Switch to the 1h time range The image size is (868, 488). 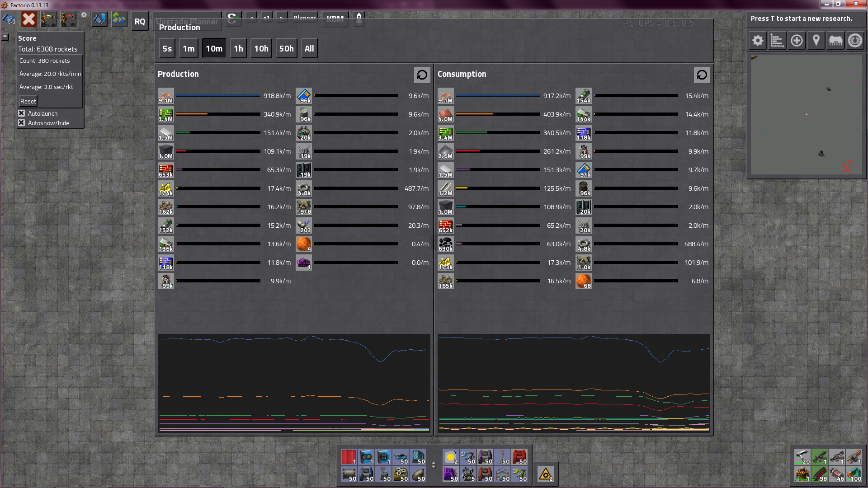[238, 49]
